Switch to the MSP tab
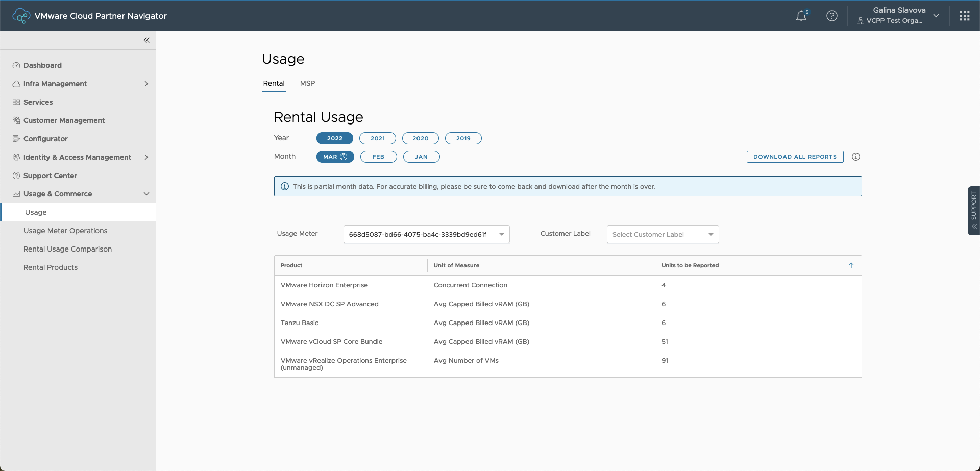Screen dimensions: 980x471 point(307,83)
